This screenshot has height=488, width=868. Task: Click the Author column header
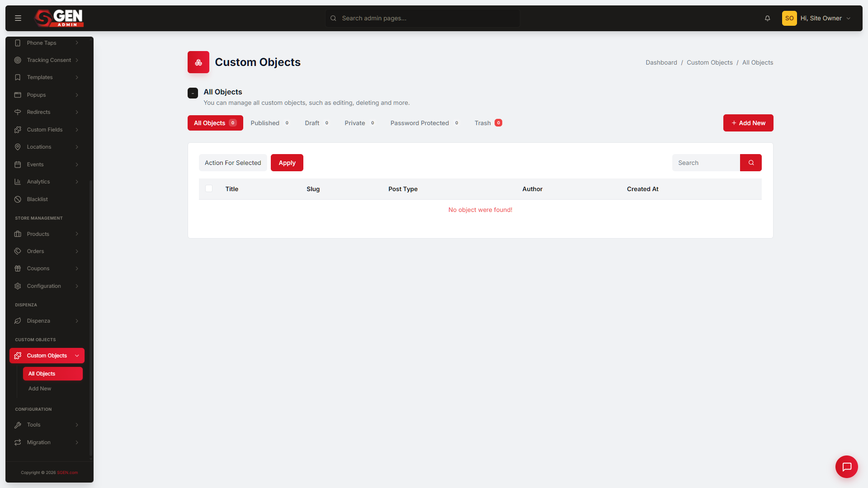pyautogui.click(x=533, y=189)
